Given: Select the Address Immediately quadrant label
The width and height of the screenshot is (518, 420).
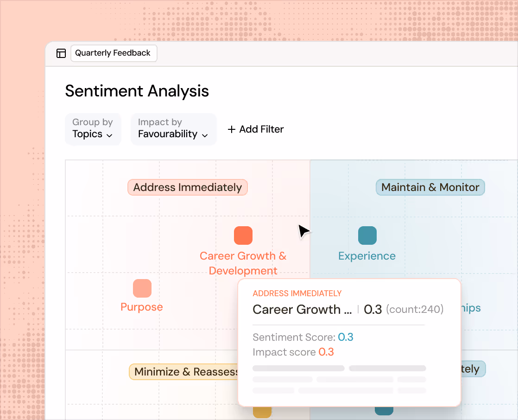Looking at the screenshot, I should tap(187, 187).
